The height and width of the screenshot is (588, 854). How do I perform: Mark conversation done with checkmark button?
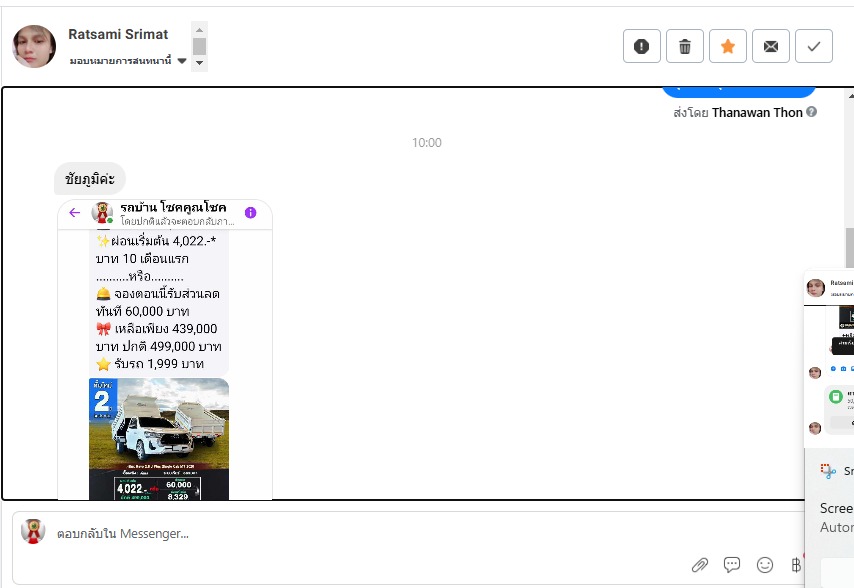tap(814, 46)
